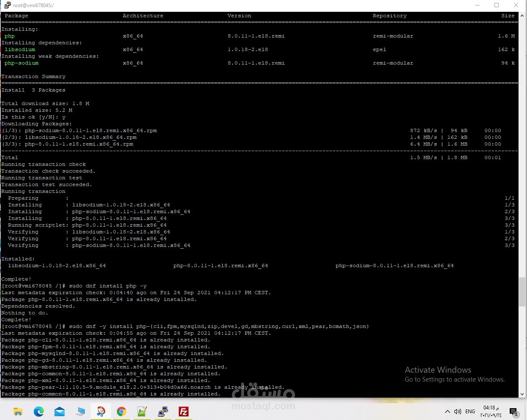Click the window title 'root@vmi678045:/'
The image size is (527, 420).
[x=33, y=5]
